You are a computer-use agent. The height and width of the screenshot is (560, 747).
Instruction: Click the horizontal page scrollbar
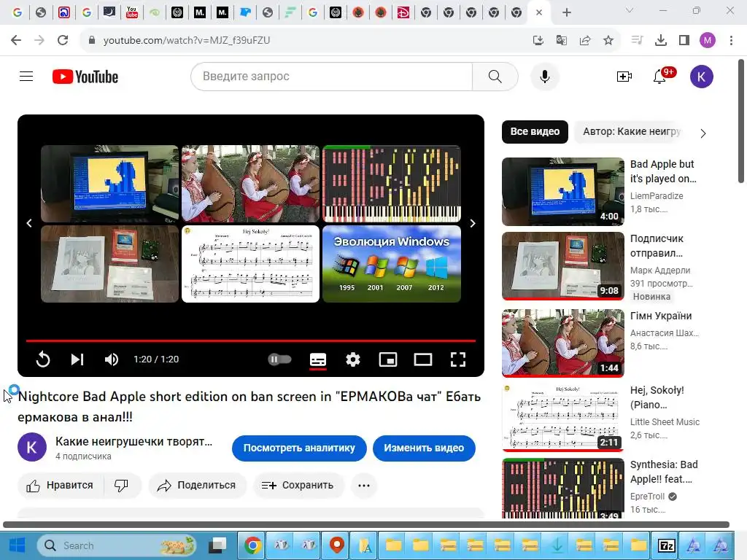click(x=366, y=525)
